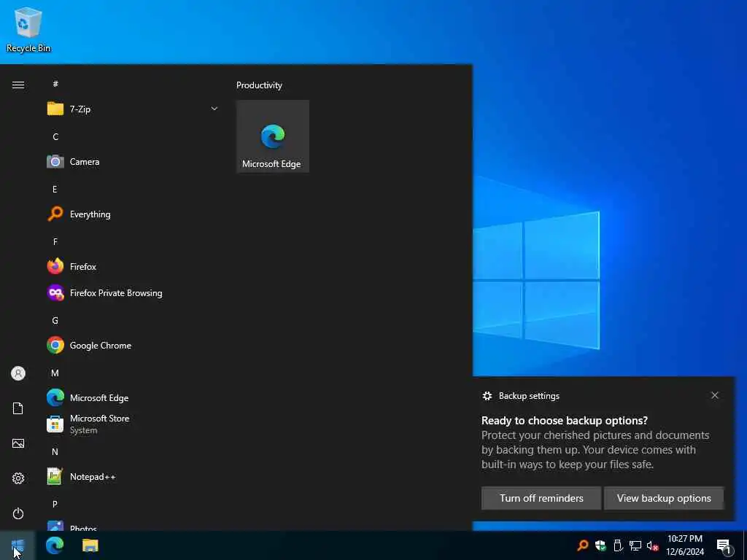The height and width of the screenshot is (560, 747).
Task: Click Turn off reminders button
Action: pos(541,498)
